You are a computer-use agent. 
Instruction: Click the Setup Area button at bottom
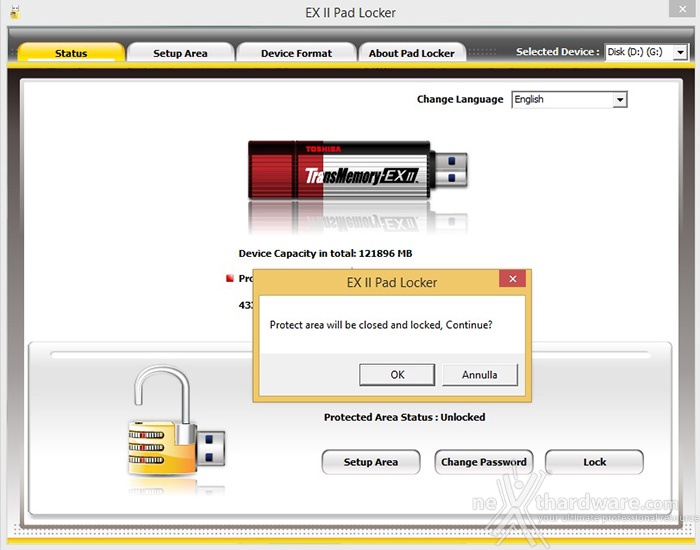pyautogui.click(x=371, y=462)
